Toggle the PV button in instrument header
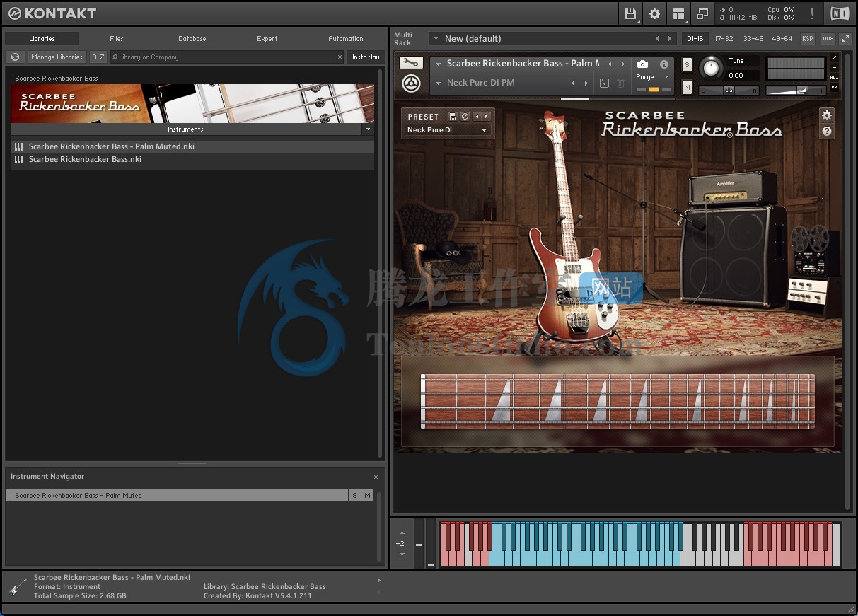Screen dimensions: 858x616 click(835, 87)
